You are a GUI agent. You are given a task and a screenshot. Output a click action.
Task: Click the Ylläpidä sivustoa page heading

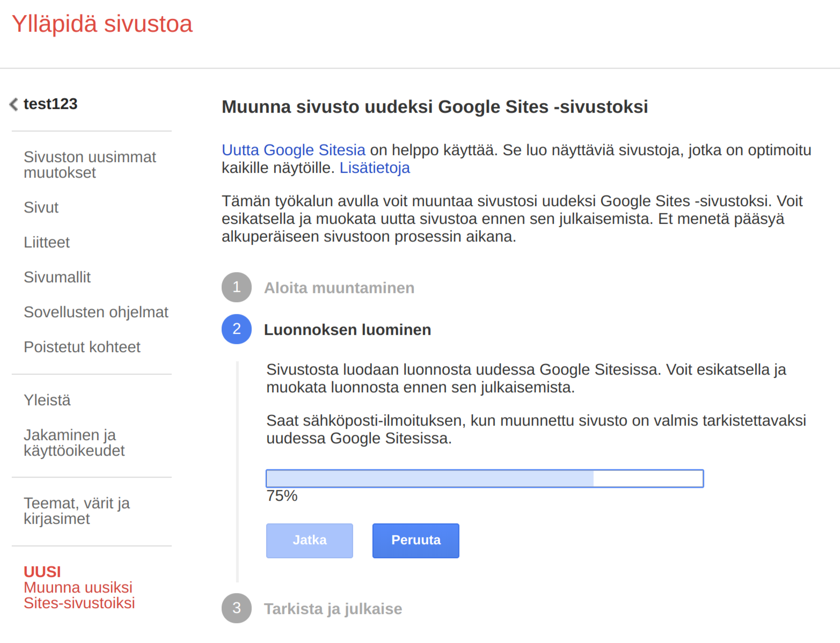pos(102,24)
